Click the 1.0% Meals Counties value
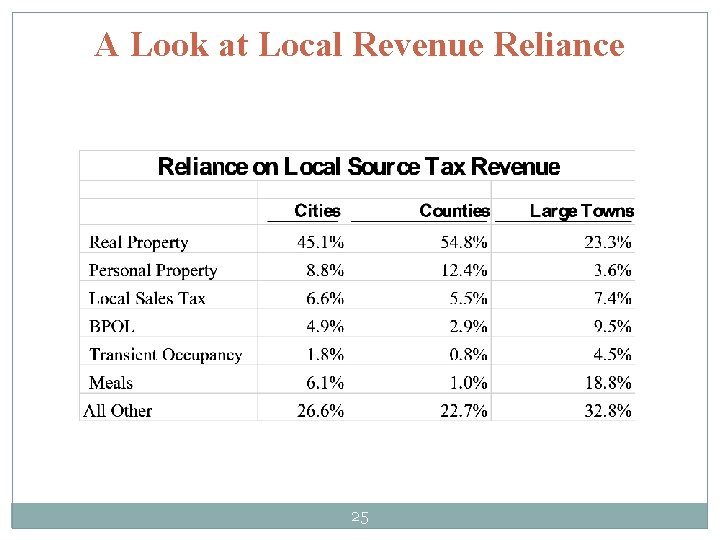 point(468,382)
